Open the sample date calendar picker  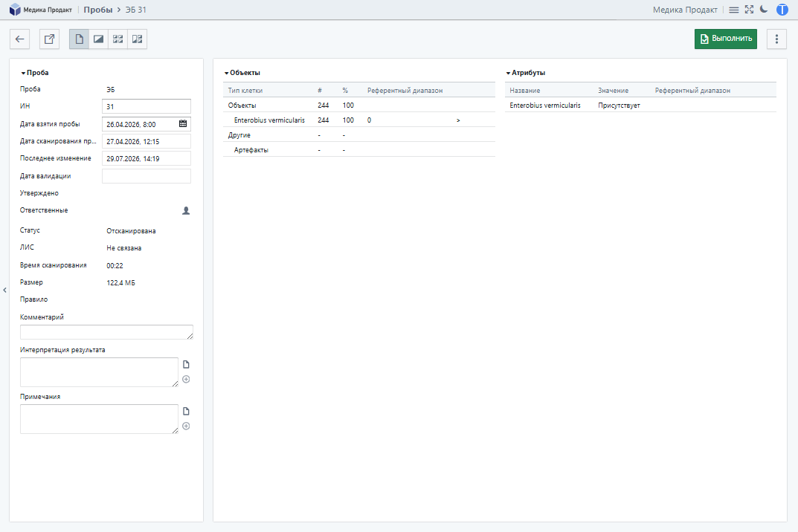pyautogui.click(x=183, y=123)
